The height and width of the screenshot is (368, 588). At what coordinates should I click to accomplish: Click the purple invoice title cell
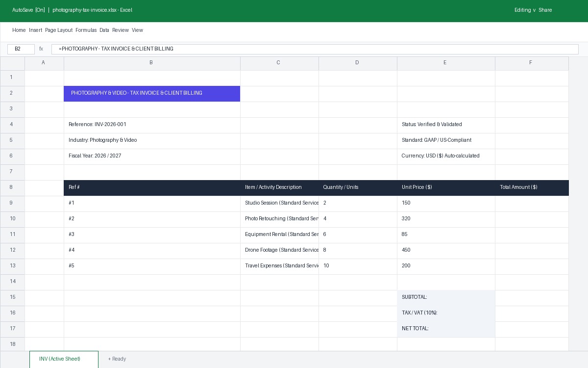(152, 94)
